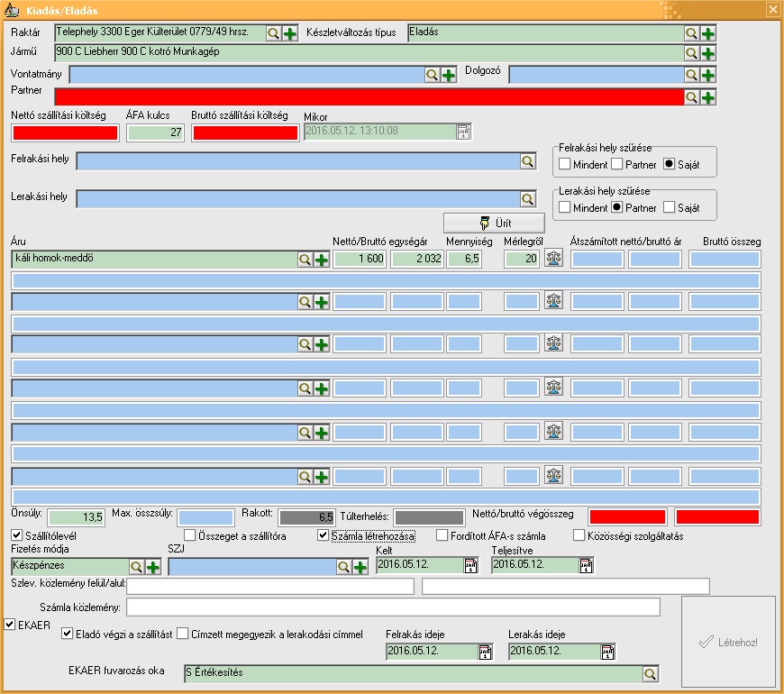784x694 pixels.
Task: Click the Mennyiség field showing 6,5
Action: 464,260
